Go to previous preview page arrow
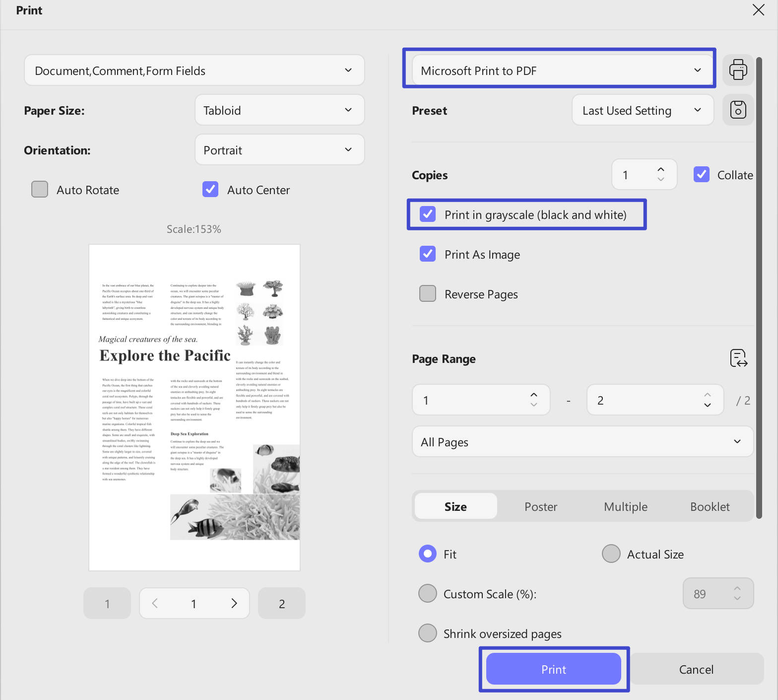The height and width of the screenshot is (700, 778). [155, 603]
